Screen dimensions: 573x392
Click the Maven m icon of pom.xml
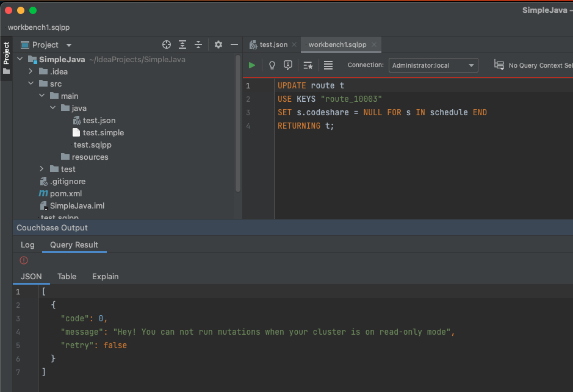43,193
